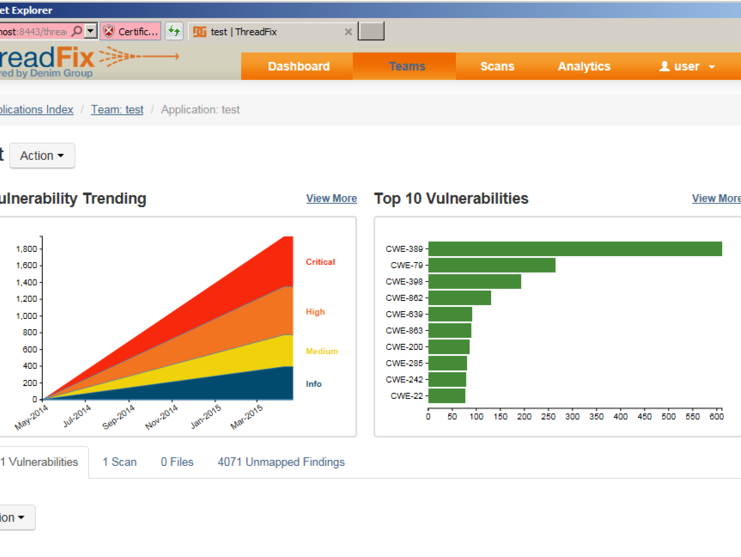Switch to the 1 Scan tab
Viewport: 741px width, 557px height.
119,462
